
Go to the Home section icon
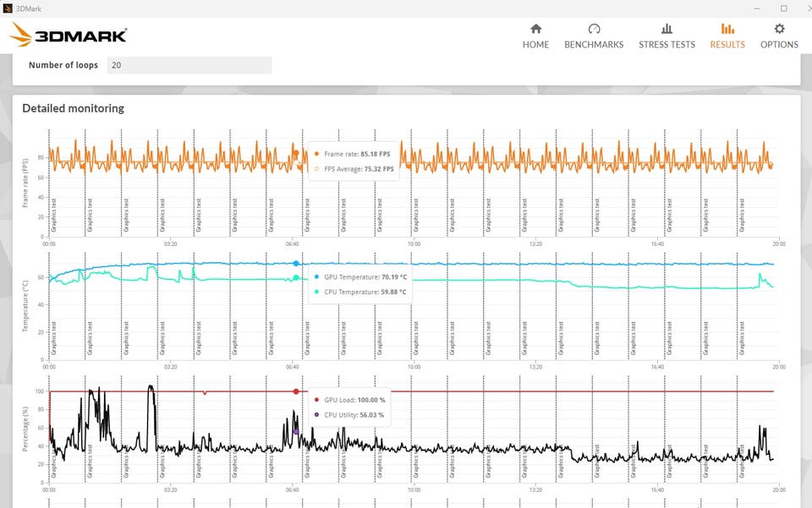click(535, 29)
